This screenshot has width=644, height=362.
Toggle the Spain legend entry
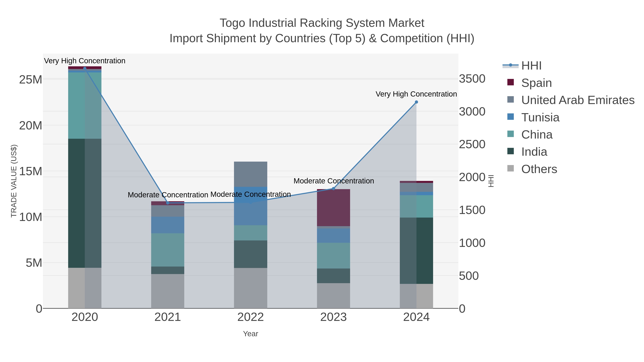(x=530, y=83)
